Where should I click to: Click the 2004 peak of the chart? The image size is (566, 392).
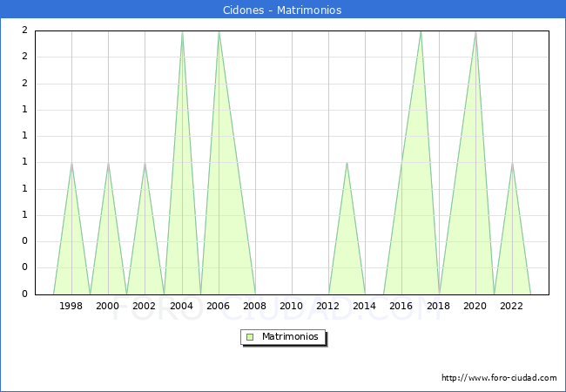click(182, 32)
